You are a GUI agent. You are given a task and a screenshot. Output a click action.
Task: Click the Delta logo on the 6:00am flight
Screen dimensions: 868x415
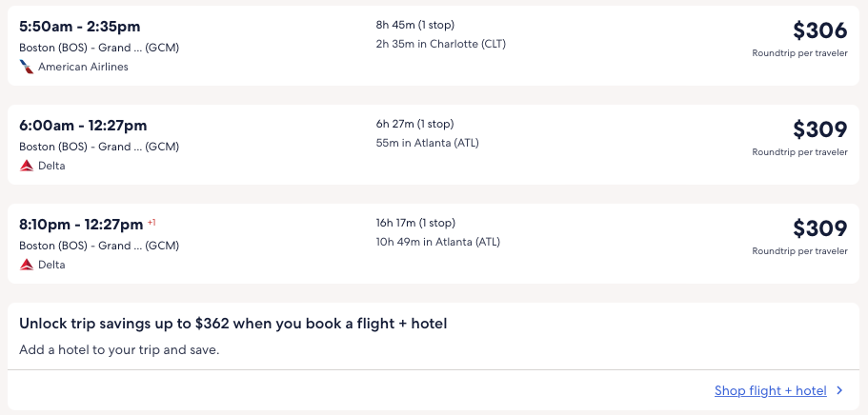(x=27, y=166)
